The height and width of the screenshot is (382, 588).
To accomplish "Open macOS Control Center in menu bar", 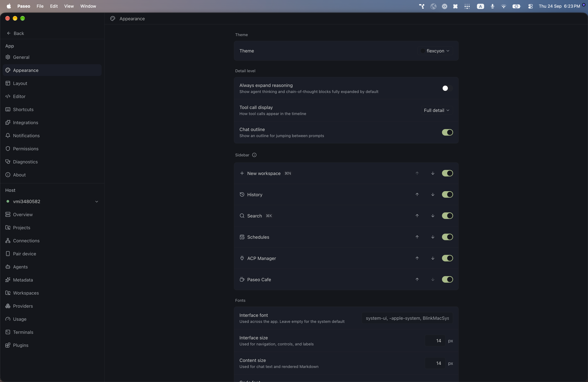I will coord(530,6).
